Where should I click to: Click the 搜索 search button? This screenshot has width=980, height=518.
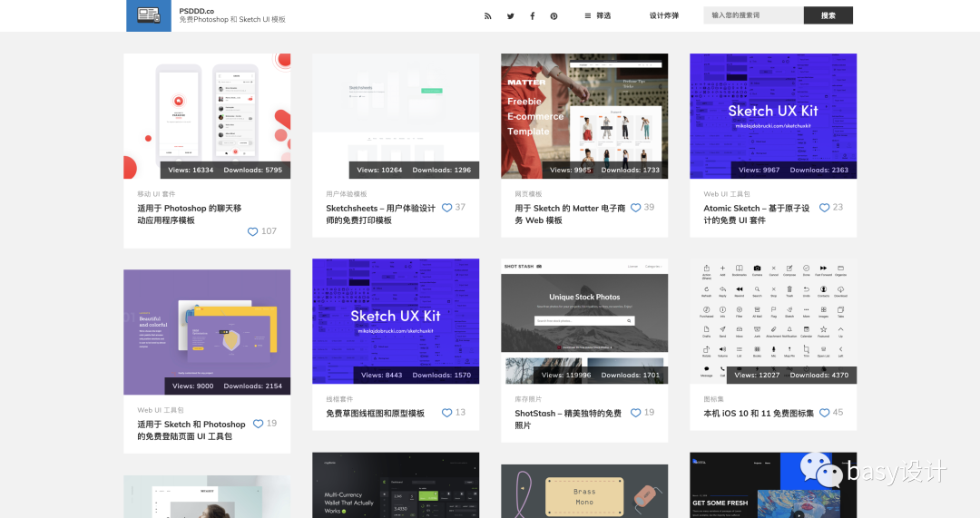[828, 15]
